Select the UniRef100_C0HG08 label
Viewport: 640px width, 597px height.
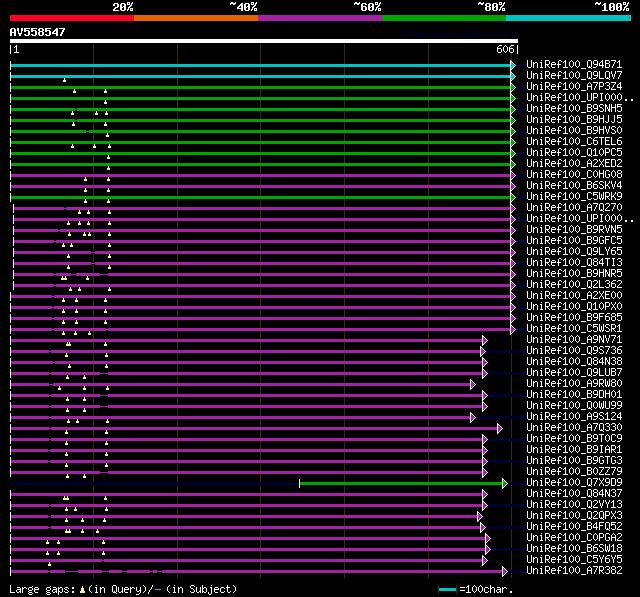click(574, 175)
